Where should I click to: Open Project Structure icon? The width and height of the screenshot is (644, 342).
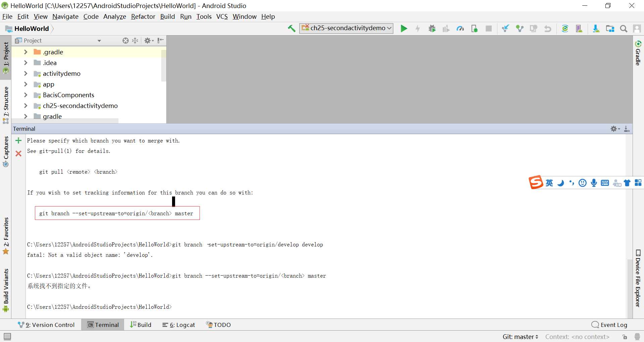610,28
